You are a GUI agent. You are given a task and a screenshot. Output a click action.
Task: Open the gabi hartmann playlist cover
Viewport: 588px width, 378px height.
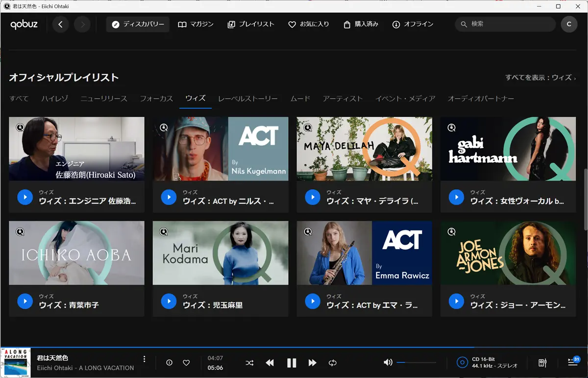click(x=508, y=149)
